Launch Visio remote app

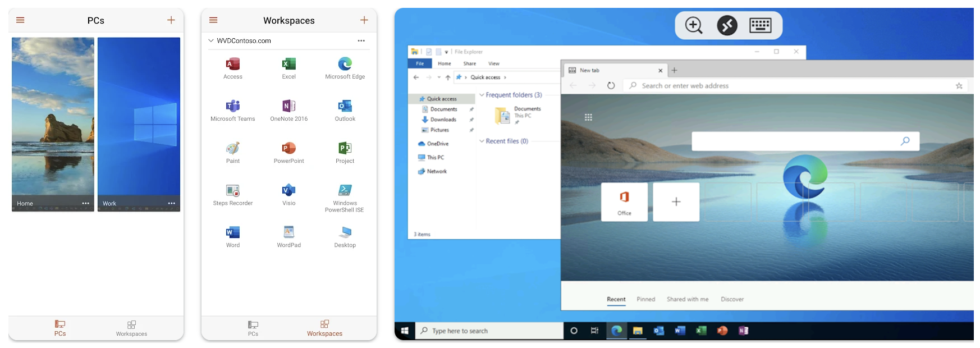tap(289, 195)
